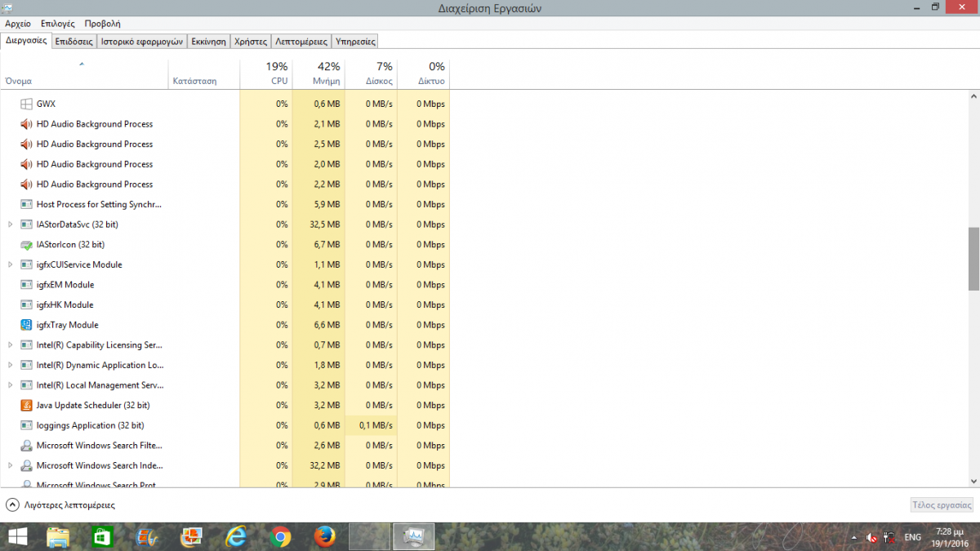
Task: Click the Host Process for Setting Synchronization icon
Action: tap(26, 204)
